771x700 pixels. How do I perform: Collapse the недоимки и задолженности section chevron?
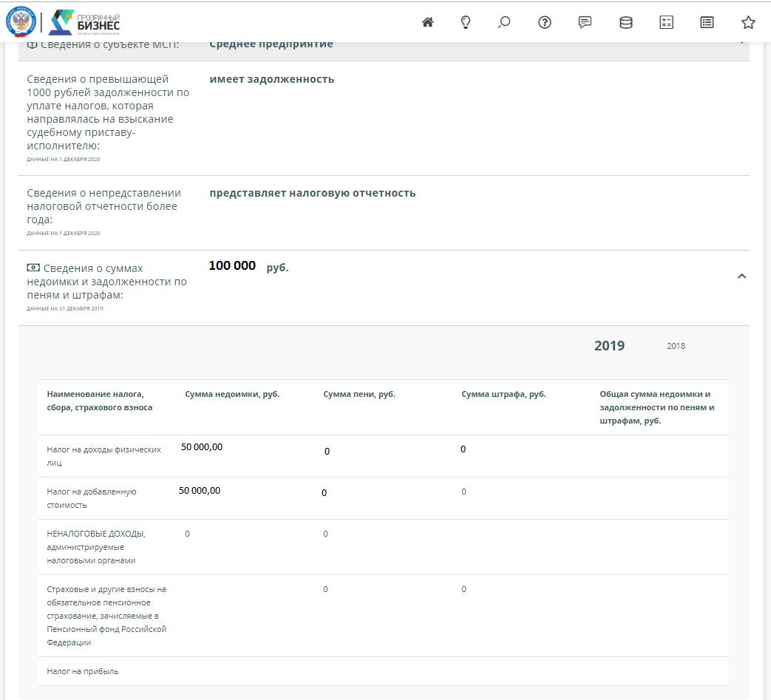click(x=742, y=276)
